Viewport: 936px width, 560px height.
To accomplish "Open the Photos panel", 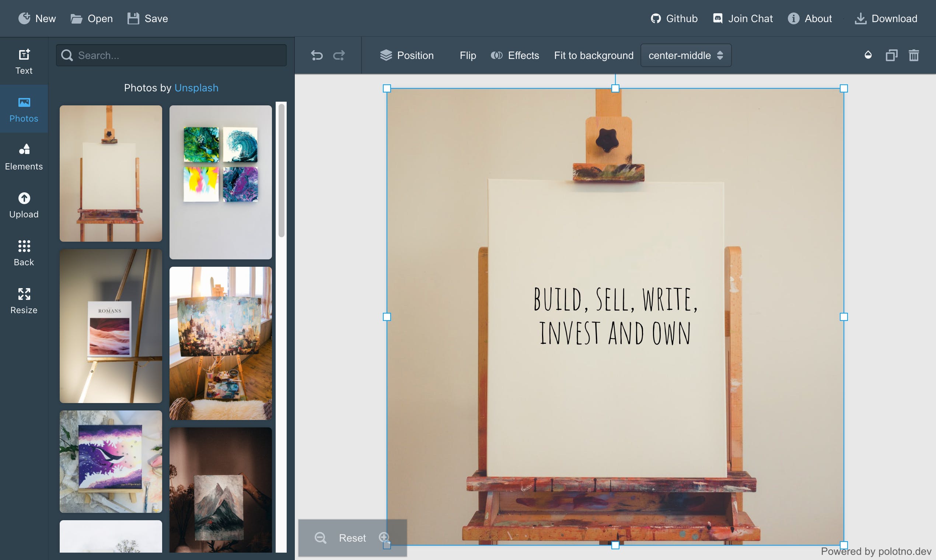I will click(x=23, y=108).
